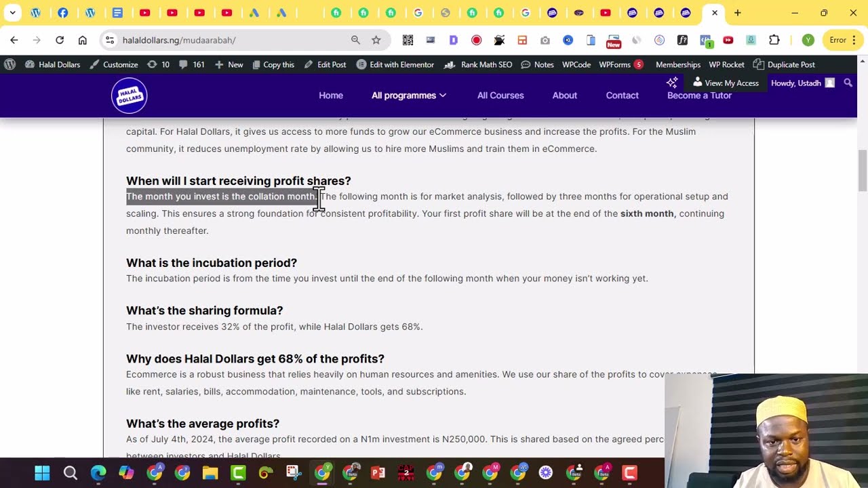Expand the All programmes dropdown menu
868x488 pixels.
pos(409,96)
